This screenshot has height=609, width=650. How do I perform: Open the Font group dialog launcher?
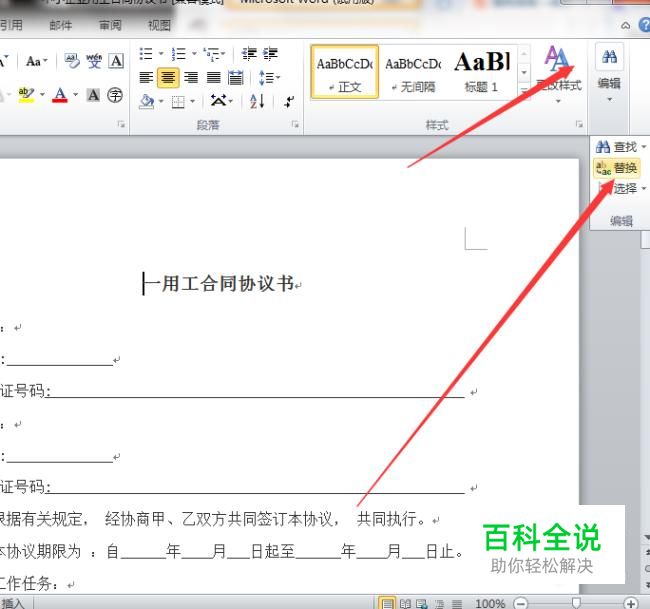[121, 124]
